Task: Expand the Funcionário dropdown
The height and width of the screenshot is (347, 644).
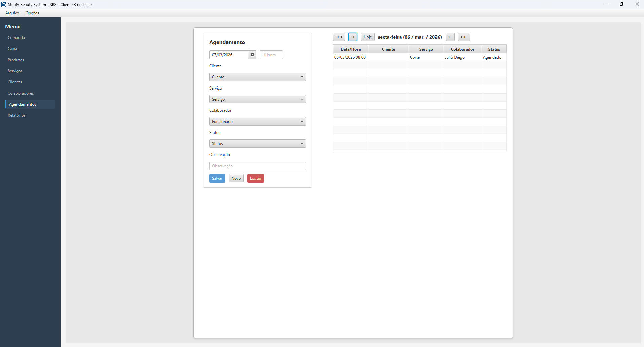Action: pos(257,122)
